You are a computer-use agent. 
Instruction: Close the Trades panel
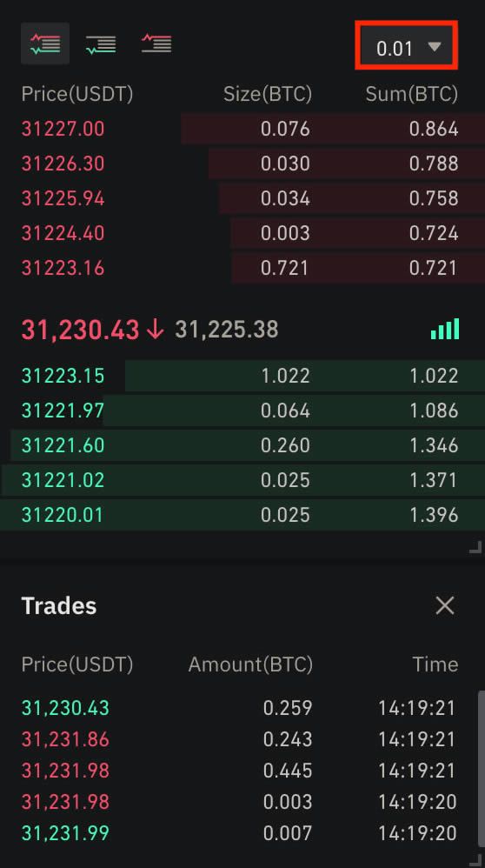(x=445, y=605)
